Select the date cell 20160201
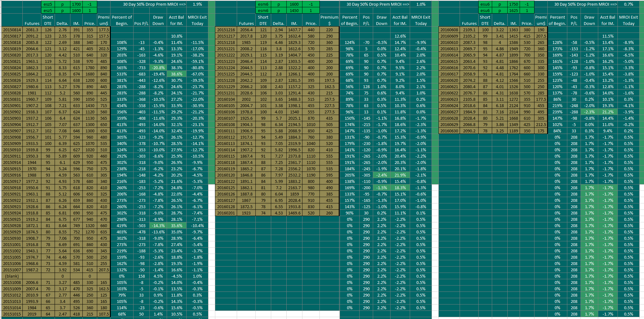This screenshot has width=644, height=319. pyautogui.click(x=226, y=213)
